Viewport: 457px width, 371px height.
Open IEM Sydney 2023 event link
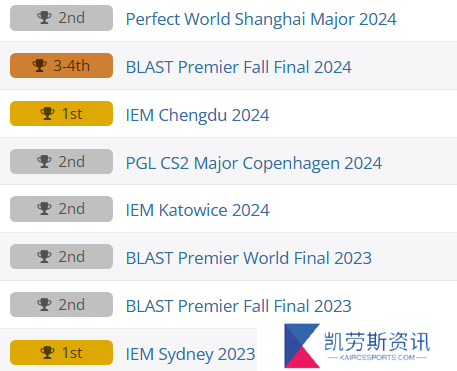190,354
